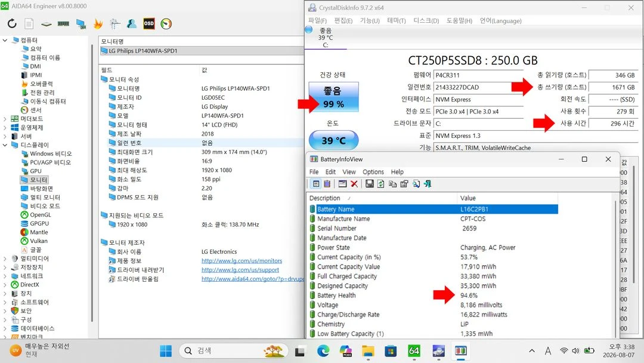Open AIDA64 OSD panel icon

coord(148,23)
